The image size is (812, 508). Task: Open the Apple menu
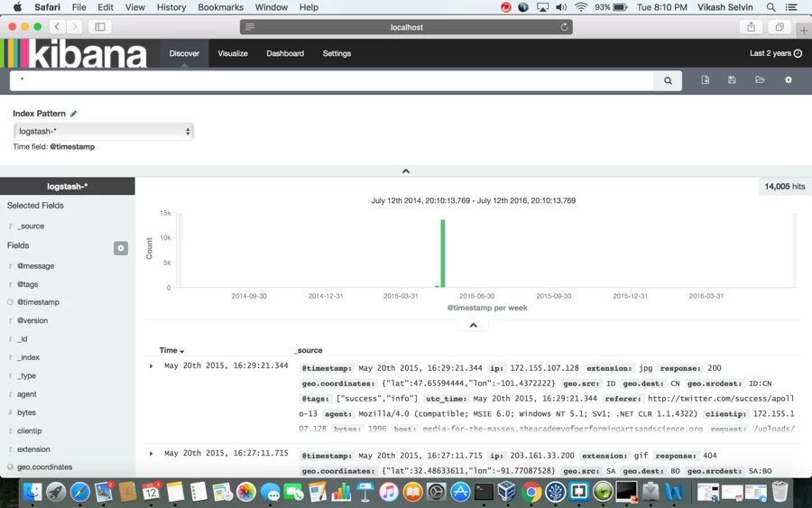17,7
